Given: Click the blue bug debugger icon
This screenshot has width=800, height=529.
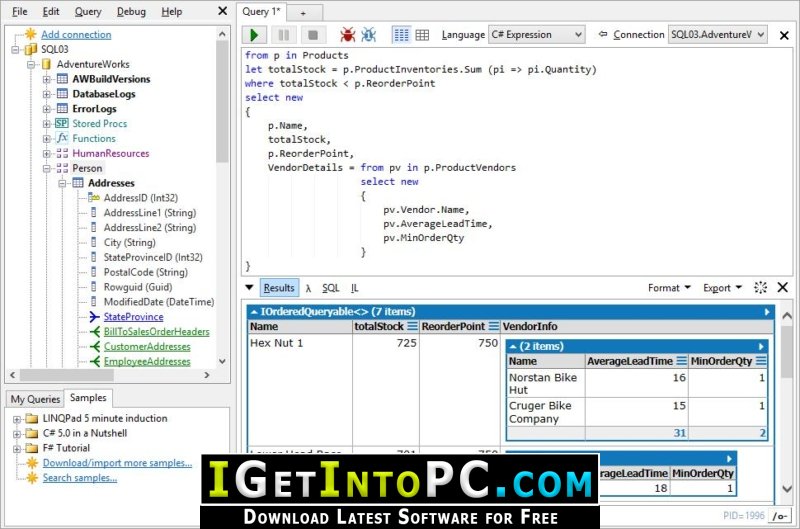Looking at the screenshot, I should point(368,35).
